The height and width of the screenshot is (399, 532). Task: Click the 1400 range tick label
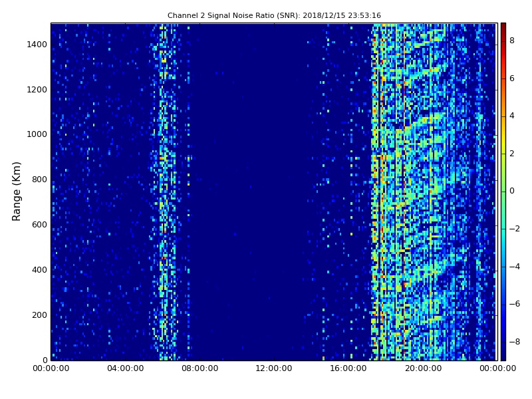[37, 45]
